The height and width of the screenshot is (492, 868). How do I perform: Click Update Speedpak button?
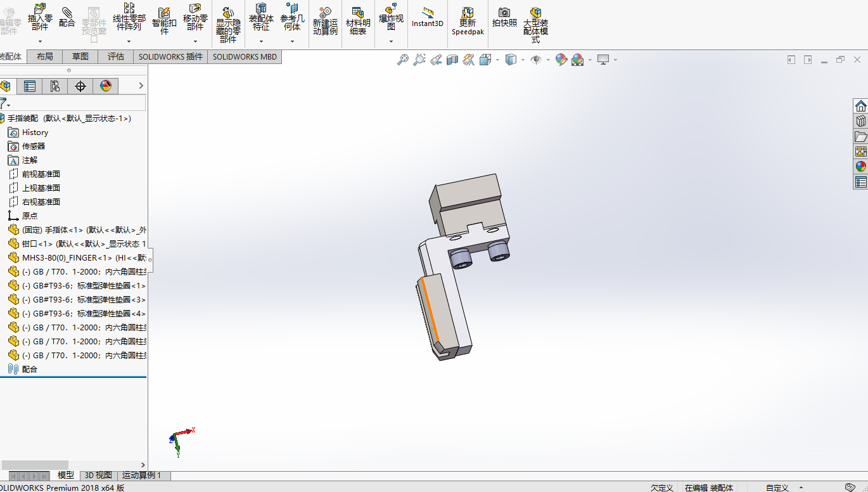468,21
